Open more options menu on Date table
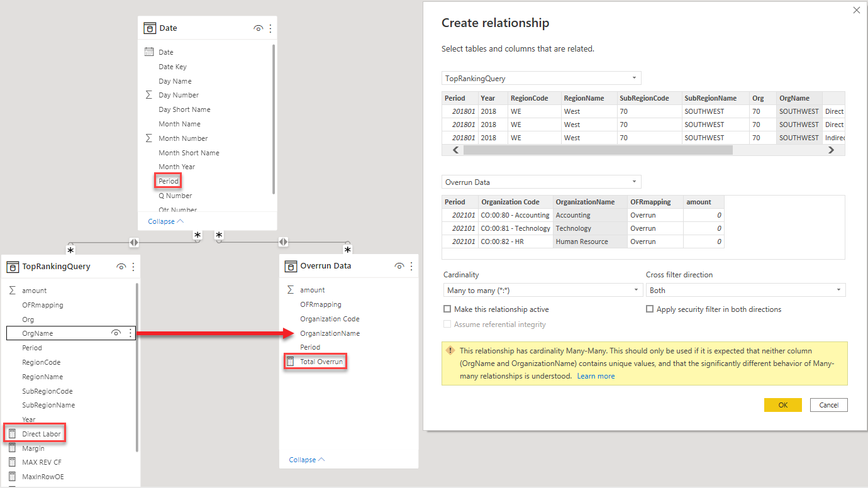The height and width of the screenshot is (488, 868). 270,28
